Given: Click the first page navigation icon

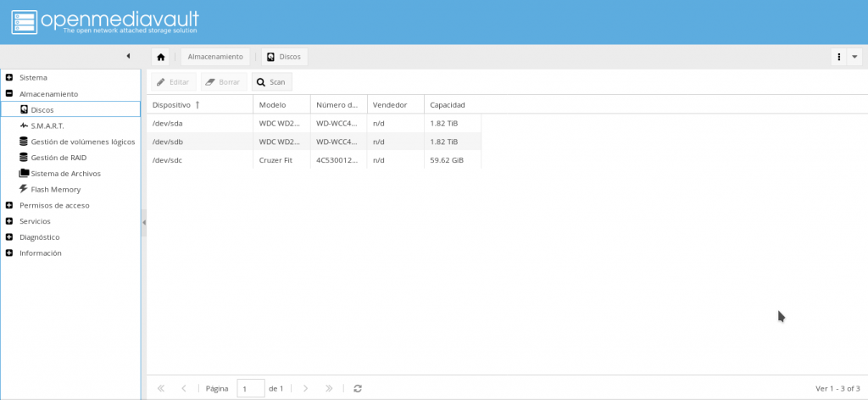Looking at the screenshot, I should coord(161,388).
